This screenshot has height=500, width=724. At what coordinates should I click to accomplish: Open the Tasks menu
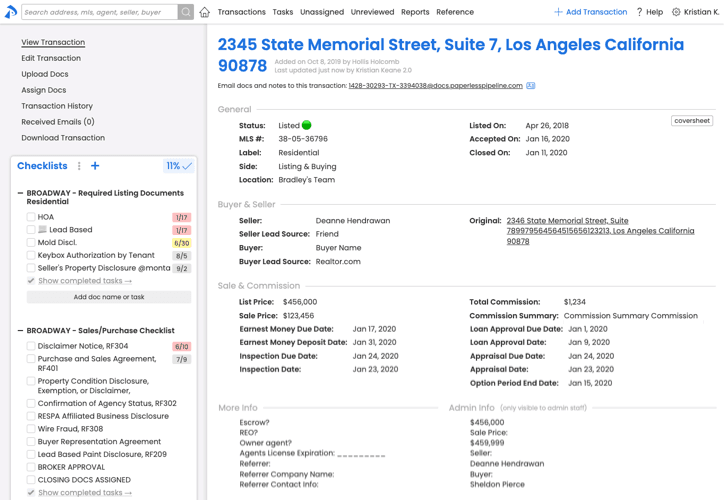tap(283, 12)
